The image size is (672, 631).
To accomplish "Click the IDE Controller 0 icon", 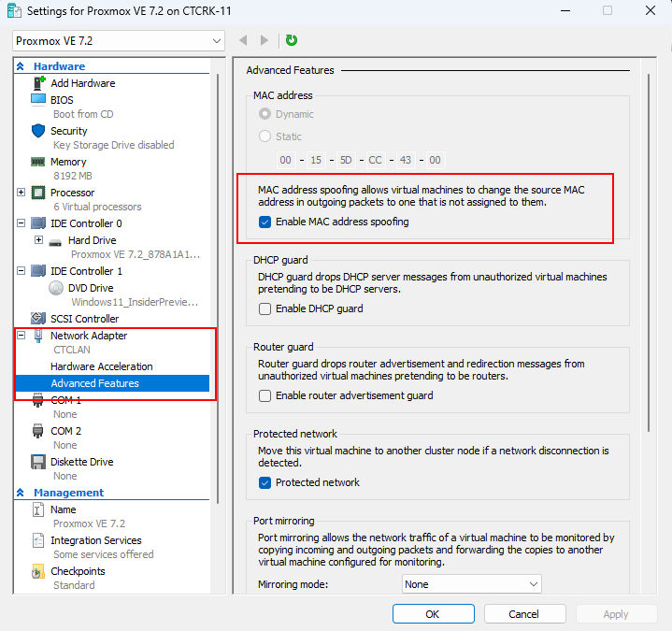I will pyautogui.click(x=38, y=222).
